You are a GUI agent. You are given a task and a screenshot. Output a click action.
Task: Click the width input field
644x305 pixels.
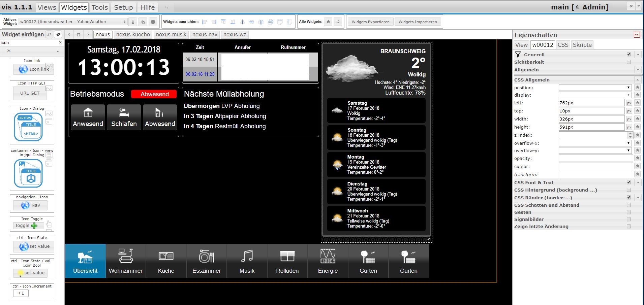[591, 119]
